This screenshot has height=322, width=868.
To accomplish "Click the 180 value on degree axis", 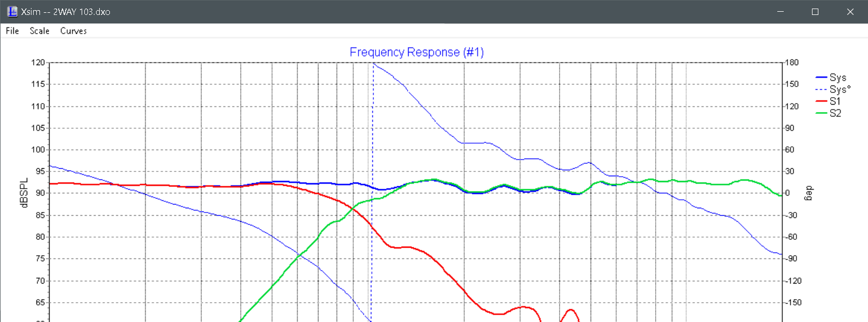I will (x=792, y=62).
